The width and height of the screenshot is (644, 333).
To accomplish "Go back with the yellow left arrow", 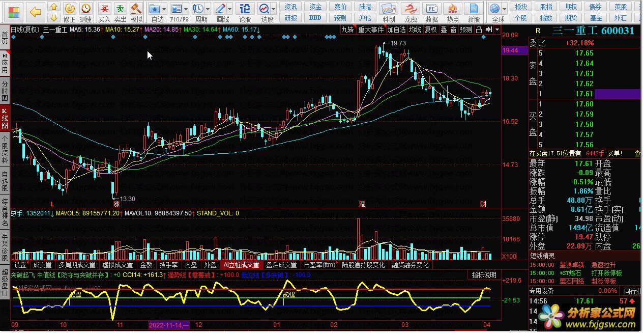I will click(x=35, y=12).
